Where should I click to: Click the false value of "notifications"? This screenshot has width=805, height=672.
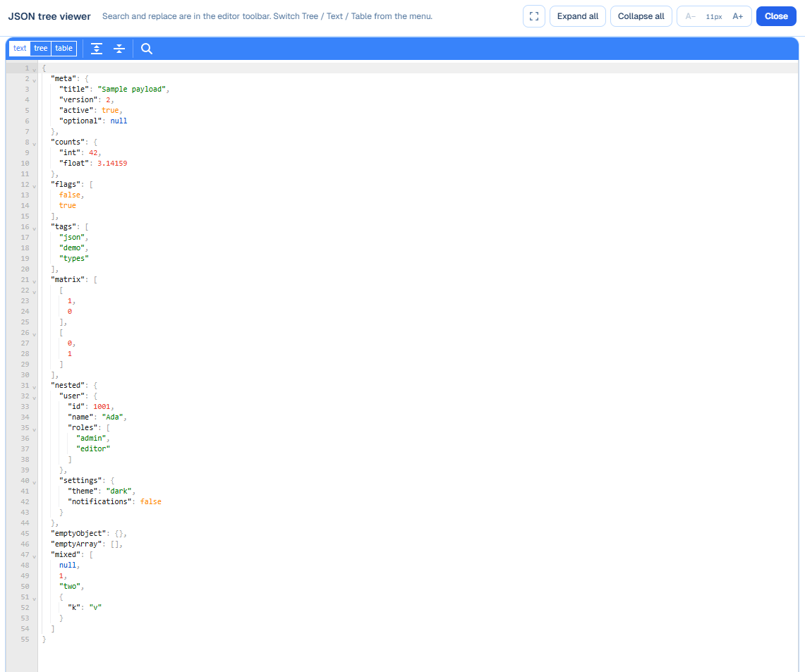point(151,501)
